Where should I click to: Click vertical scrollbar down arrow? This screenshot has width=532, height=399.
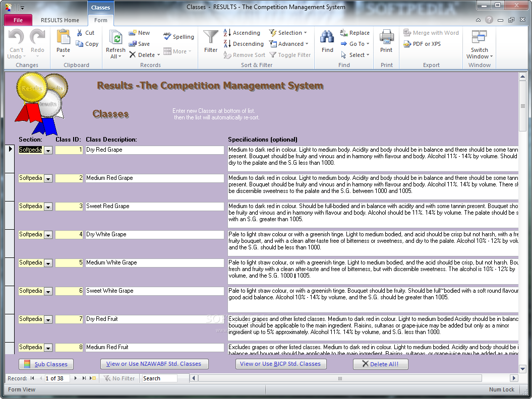click(x=522, y=368)
